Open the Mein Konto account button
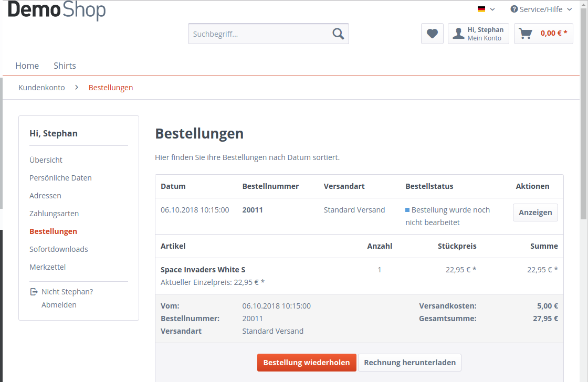 click(x=478, y=34)
